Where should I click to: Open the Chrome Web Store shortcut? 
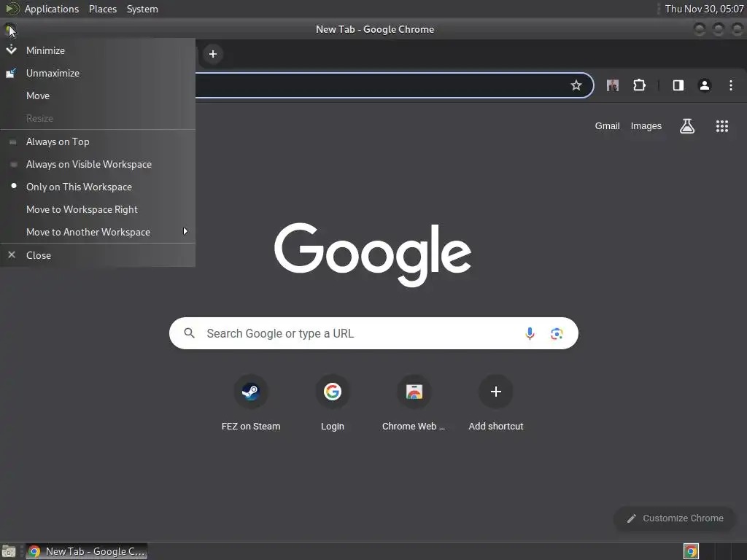(414, 404)
